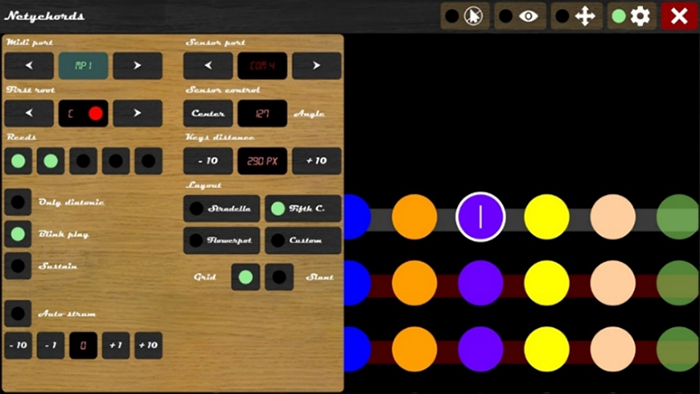
Task: Enable the third Reeds toggle
Action: click(83, 161)
